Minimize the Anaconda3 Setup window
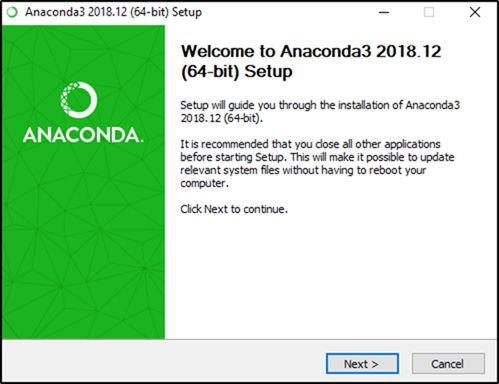The height and width of the screenshot is (384, 499). 384,12
